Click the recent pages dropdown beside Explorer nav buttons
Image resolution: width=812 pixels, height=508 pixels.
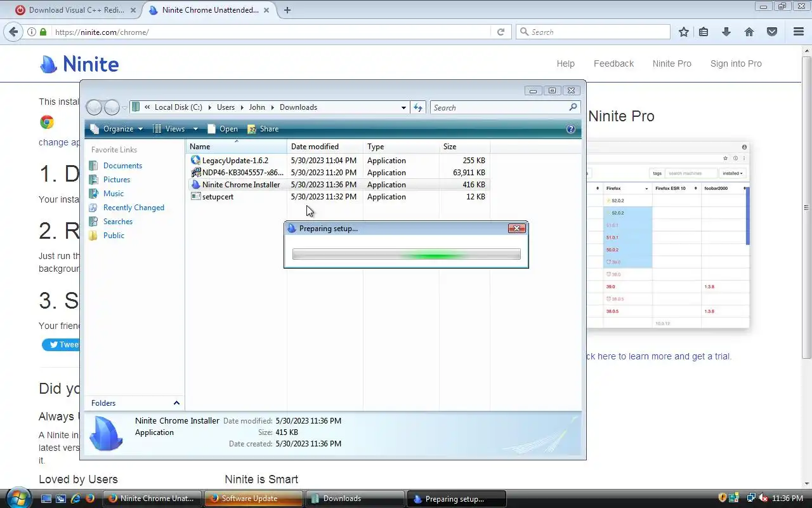pos(124,107)
